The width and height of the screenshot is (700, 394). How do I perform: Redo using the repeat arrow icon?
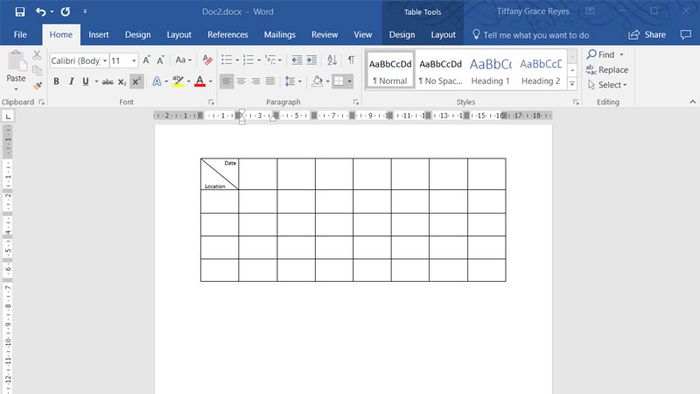[66, 12]
